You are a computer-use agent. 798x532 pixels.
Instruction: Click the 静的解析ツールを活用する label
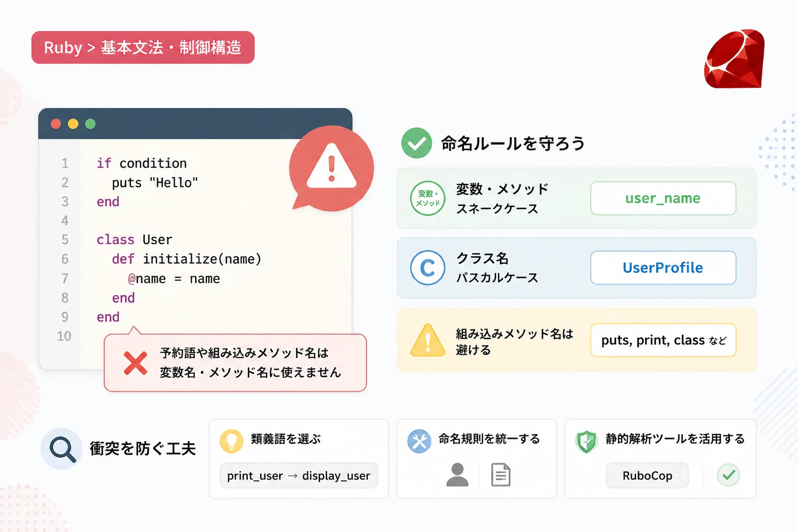[675, 439]
